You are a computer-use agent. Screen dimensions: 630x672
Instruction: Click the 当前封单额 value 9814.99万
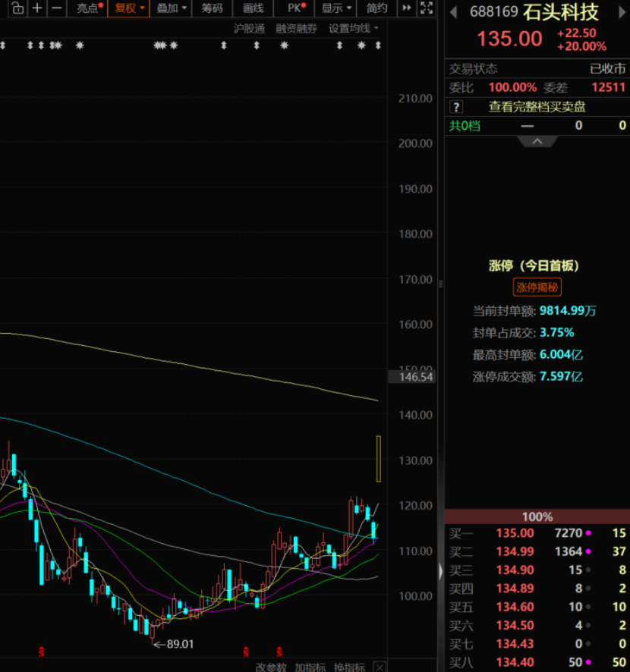coord(568,311)
